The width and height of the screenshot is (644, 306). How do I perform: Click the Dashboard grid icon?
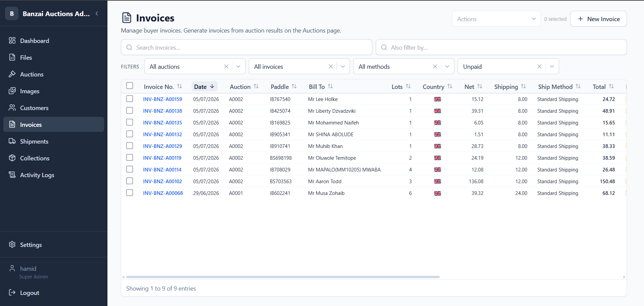point(12,41)
